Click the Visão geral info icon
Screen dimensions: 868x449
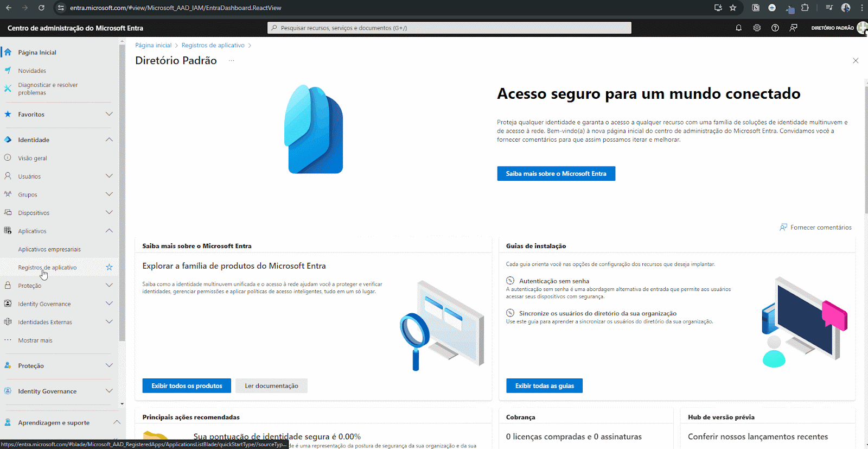click(8, 157)
